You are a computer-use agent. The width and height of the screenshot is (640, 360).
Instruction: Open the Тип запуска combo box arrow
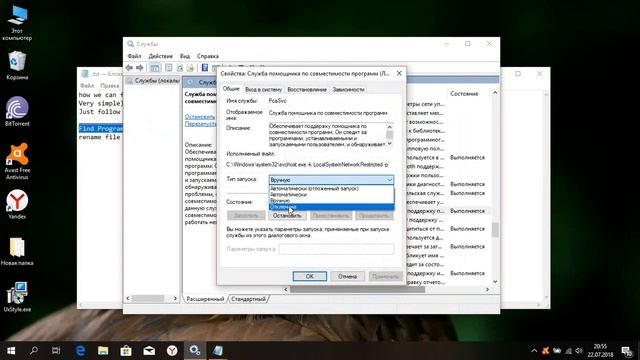pyautogui.click(x=389, y=180)
